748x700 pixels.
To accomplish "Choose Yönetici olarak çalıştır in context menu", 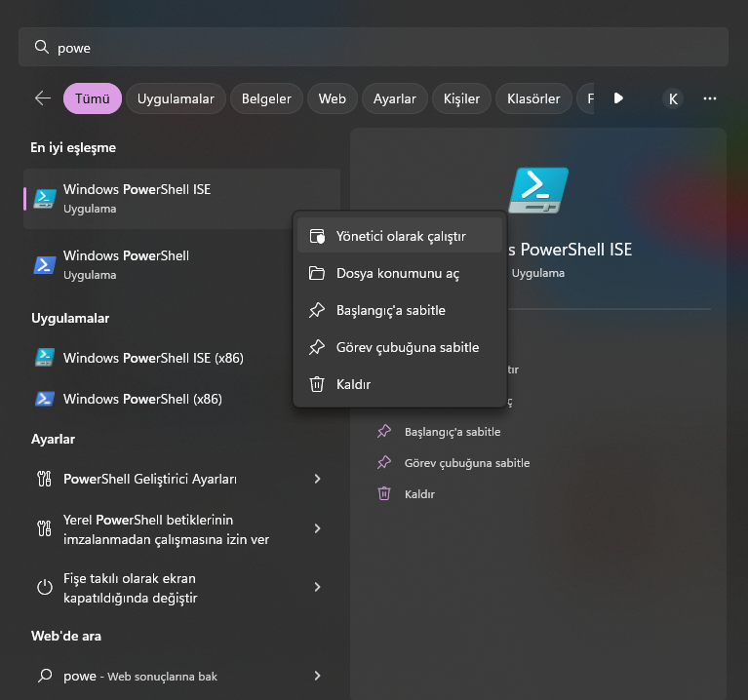I will click(400, 236).
